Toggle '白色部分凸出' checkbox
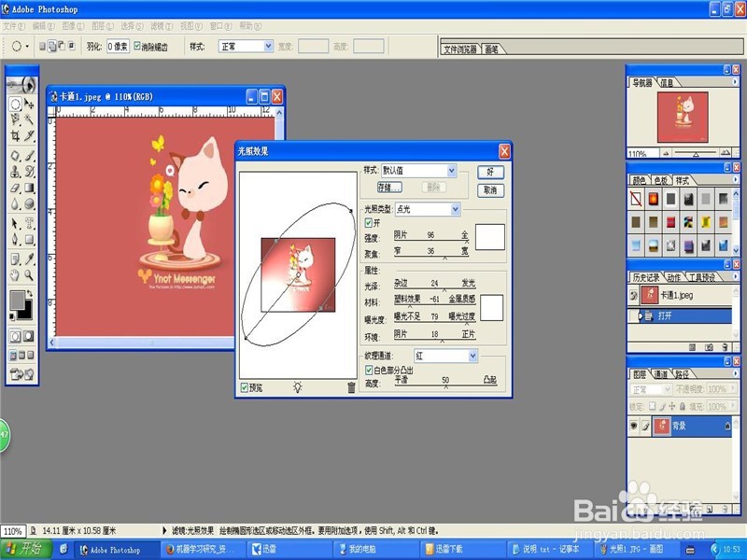The width and height of the screenshot is (747, 560). tap(368, 370)
